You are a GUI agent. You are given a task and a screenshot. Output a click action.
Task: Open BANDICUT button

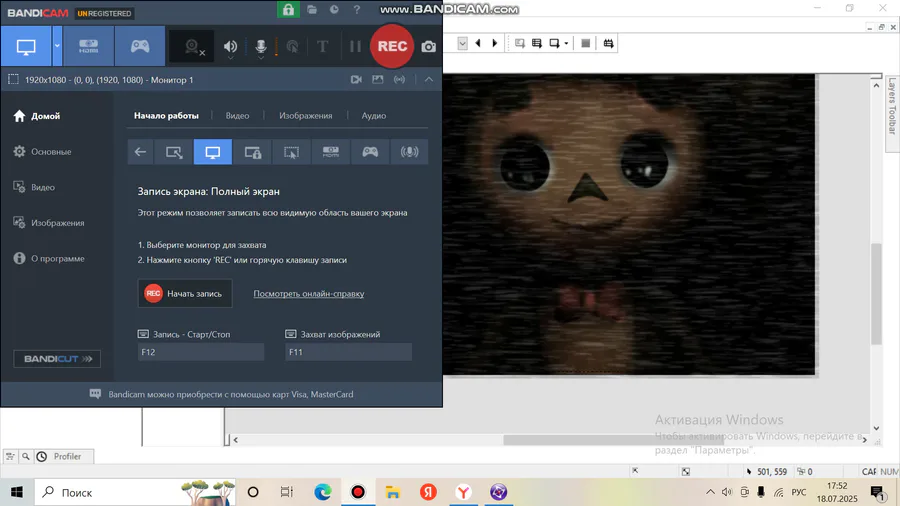[x=57, y=359]
